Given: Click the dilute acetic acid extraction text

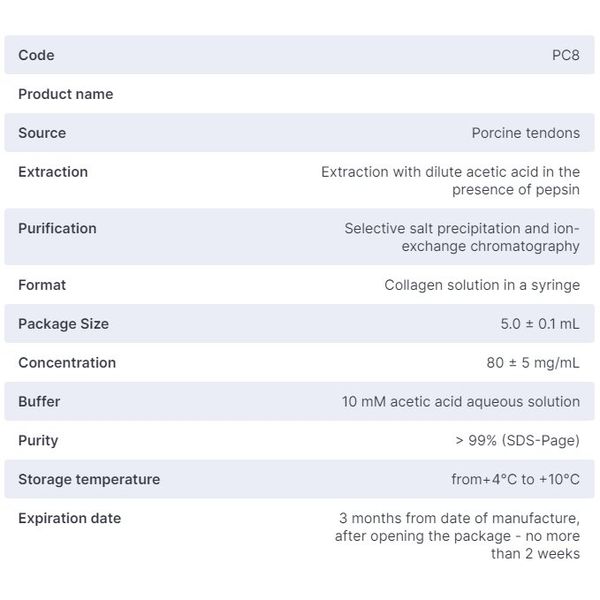Looking at the screenshot, I should [450, 180].
